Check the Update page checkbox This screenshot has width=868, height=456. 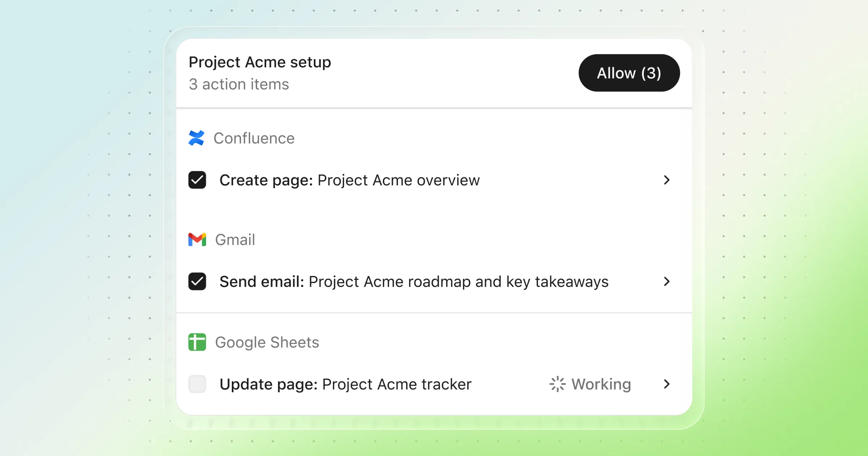point(197,384)
